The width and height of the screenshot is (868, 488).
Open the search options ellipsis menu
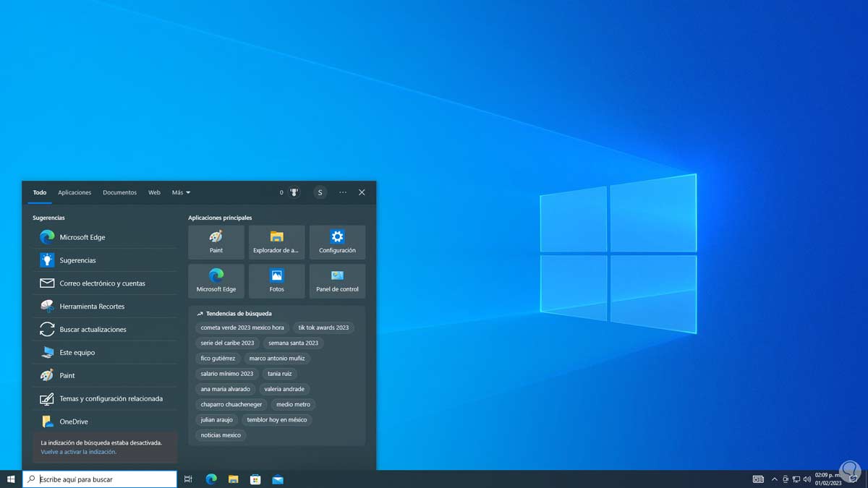(342, 192)
